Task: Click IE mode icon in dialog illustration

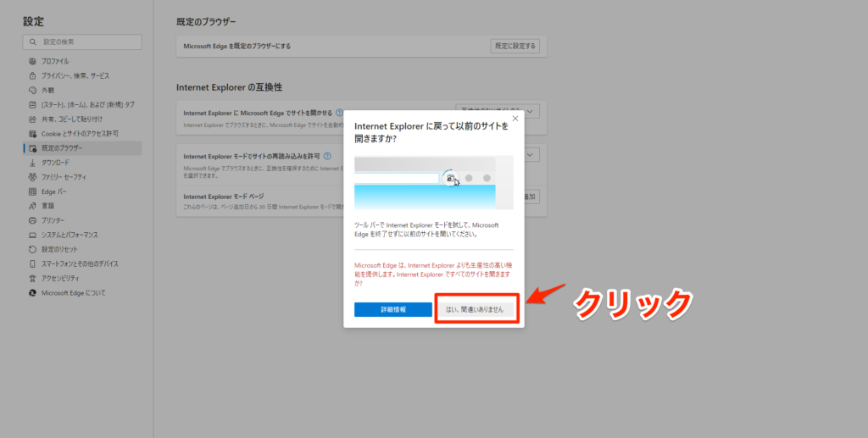Action: (x=451, y=178)
